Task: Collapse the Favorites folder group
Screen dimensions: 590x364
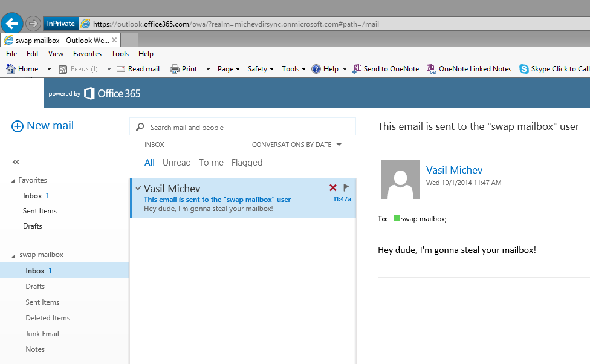Action: pyautogui.click(x=13, y=181)
